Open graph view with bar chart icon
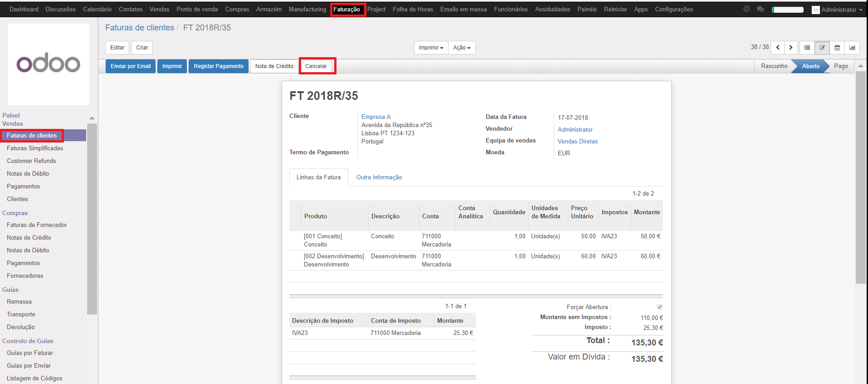868x384 pixels. click(x=852, y=48)
